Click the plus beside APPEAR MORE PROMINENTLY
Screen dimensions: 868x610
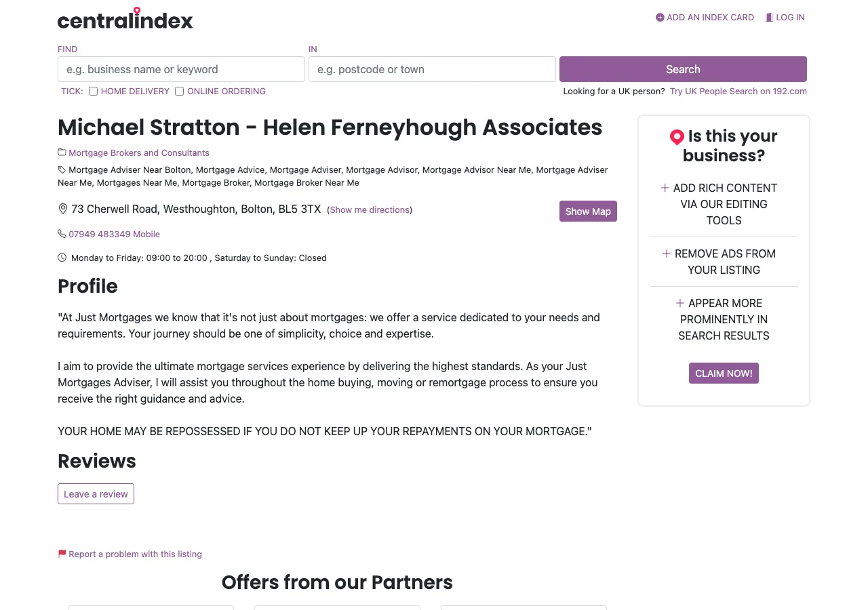click(679, 303)
